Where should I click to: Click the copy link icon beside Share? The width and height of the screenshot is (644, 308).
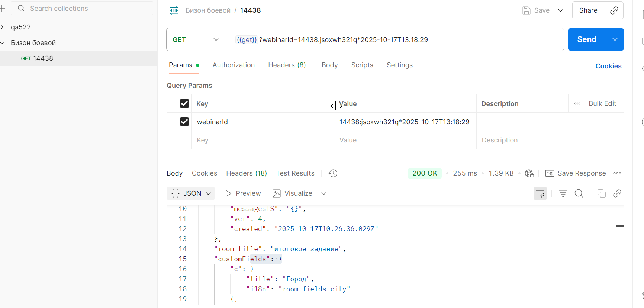(614, 10)
